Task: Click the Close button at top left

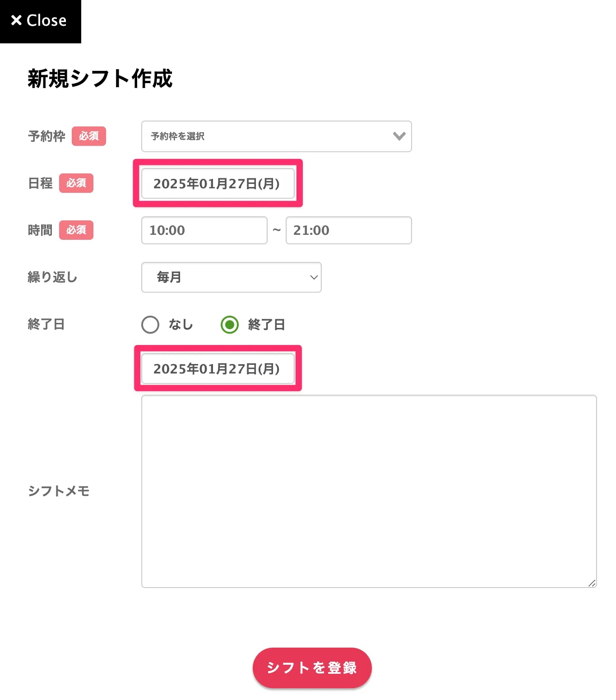Action: click(40, 20)
